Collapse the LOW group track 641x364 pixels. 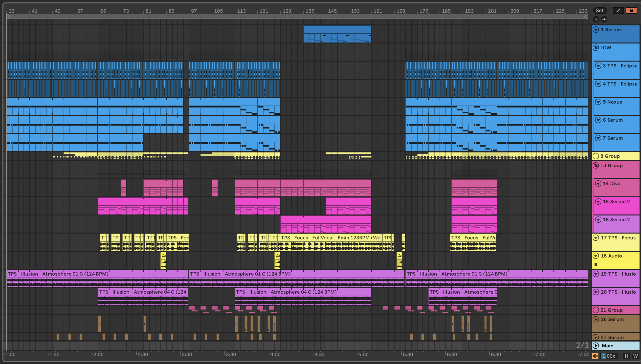pos(596,48)
